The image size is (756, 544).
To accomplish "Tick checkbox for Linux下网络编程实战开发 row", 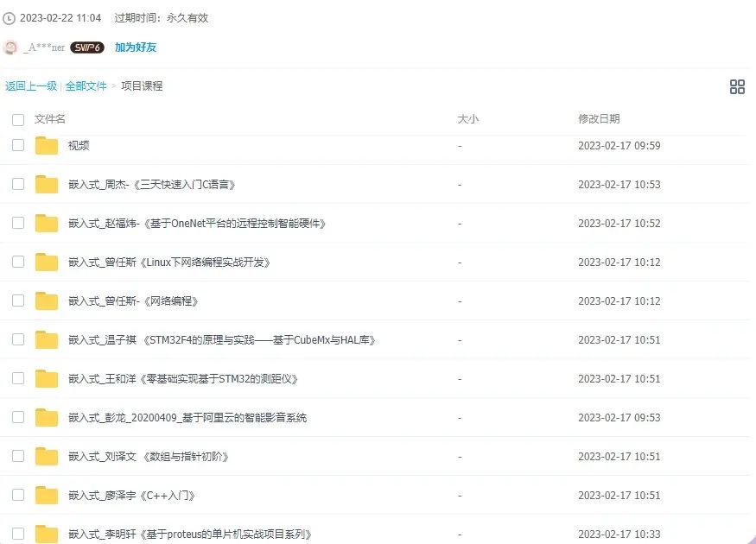I will tap(18, 262).
